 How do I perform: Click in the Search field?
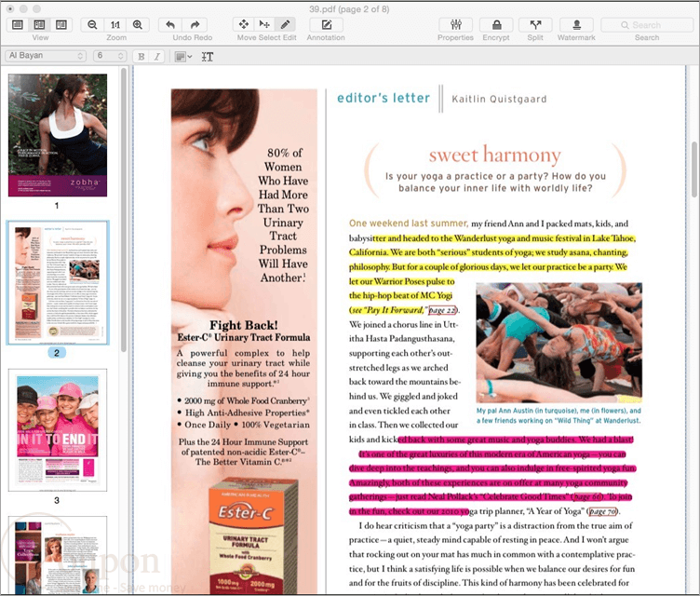click(647, 25)
